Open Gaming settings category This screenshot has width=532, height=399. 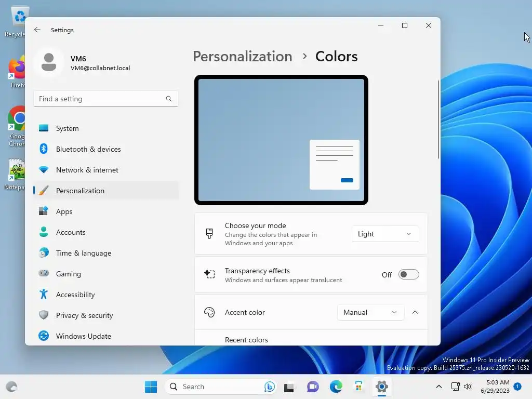pos(106,273)
